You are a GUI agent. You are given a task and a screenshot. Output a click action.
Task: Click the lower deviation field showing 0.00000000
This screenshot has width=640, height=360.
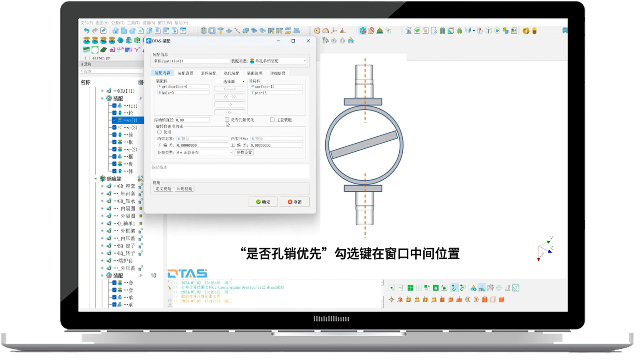pyautogui.click(x=202, y=145)
